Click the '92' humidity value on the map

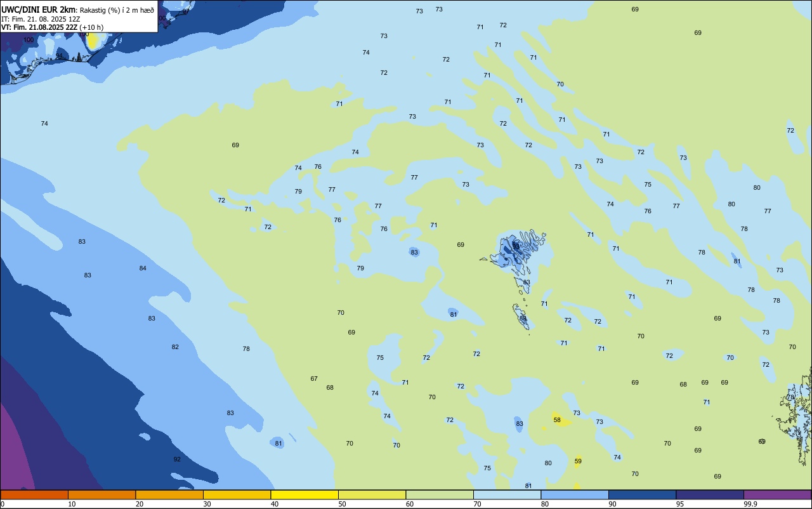pos(177,459)
